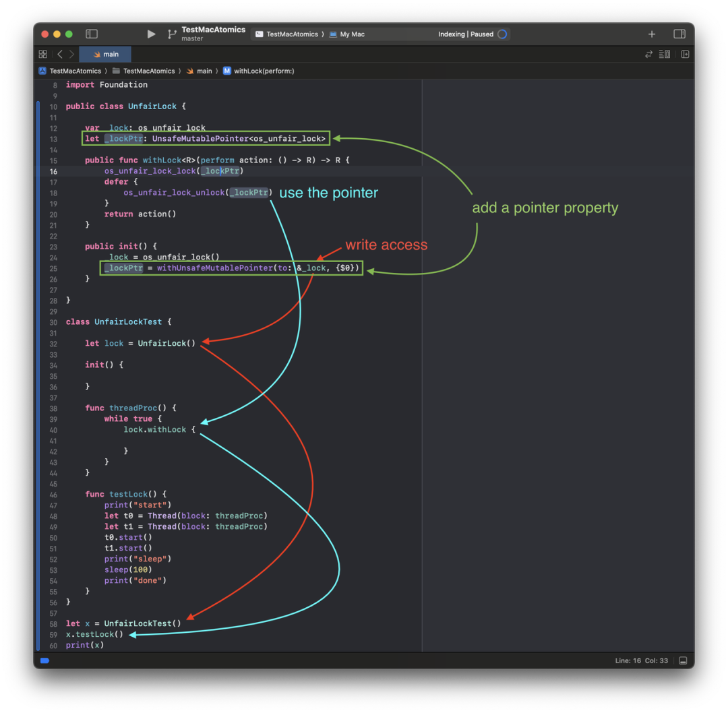Open the TestMacAtomics folder breadcrumb
The width and height of the screenshot is (728, 713).
[x=144, y=71]
